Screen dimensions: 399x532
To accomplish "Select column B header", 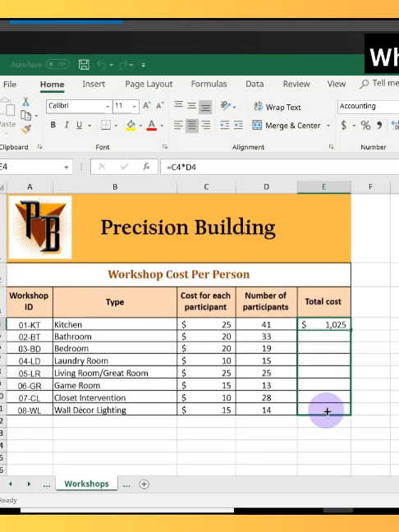I will point(115,186).
